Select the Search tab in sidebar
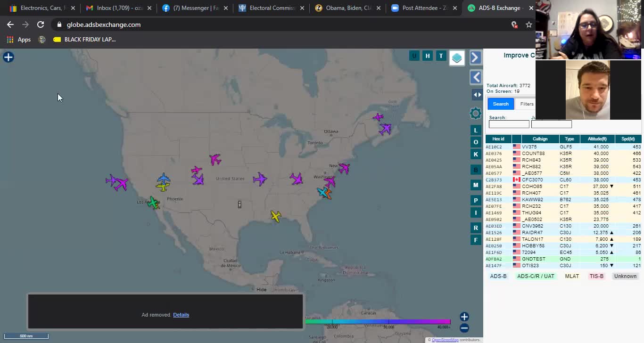Viewport: 644px width, 343px height. (x=501, y=104)
